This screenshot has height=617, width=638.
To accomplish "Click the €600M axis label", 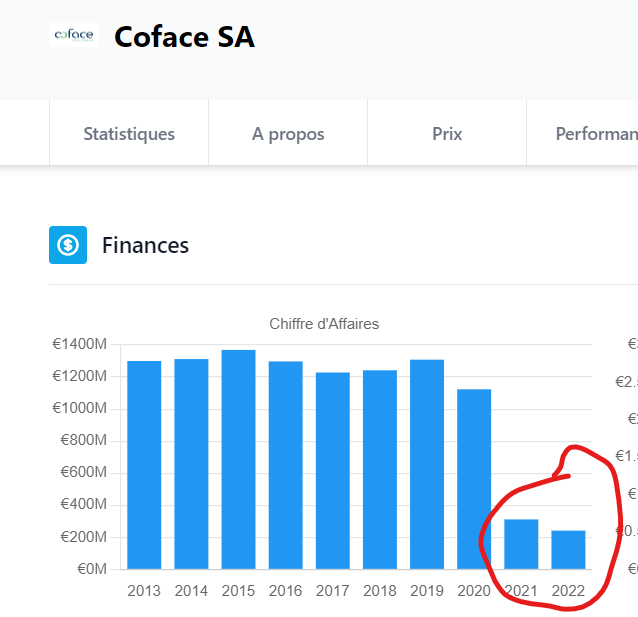I will click(84, 472).
